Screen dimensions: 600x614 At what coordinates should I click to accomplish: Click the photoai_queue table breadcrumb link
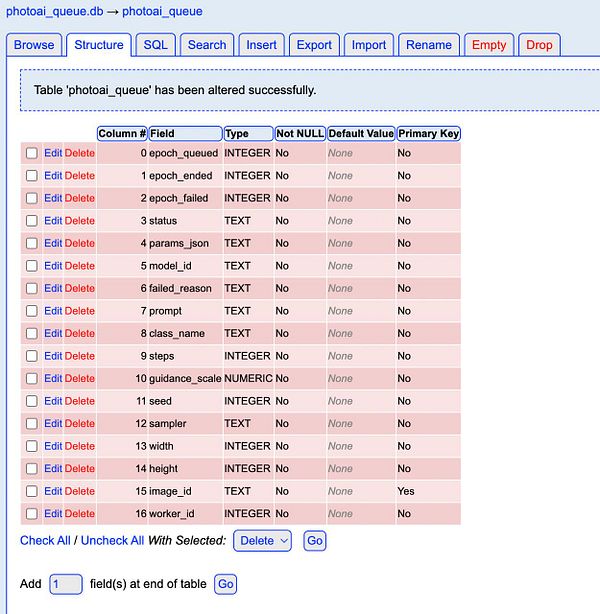pos(162,11)
